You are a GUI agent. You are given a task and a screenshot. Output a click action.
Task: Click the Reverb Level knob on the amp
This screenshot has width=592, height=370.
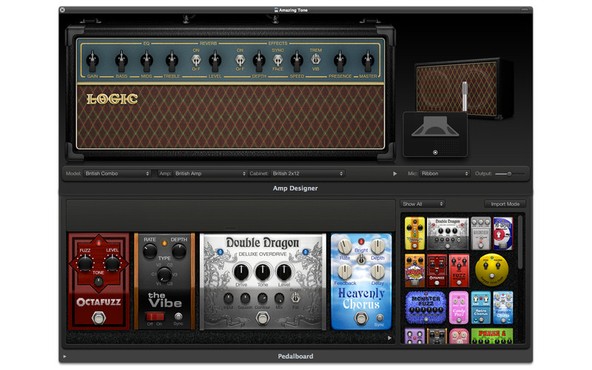pos(215,60)
